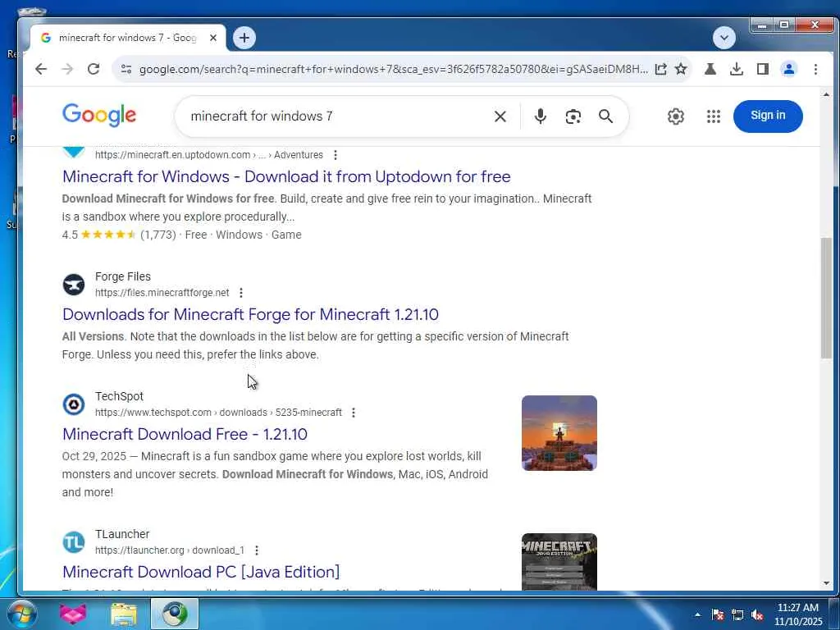Submit search with magnifier icon
Image resolution: width=840 pixels, height=630 pixels.
point(606,116)
